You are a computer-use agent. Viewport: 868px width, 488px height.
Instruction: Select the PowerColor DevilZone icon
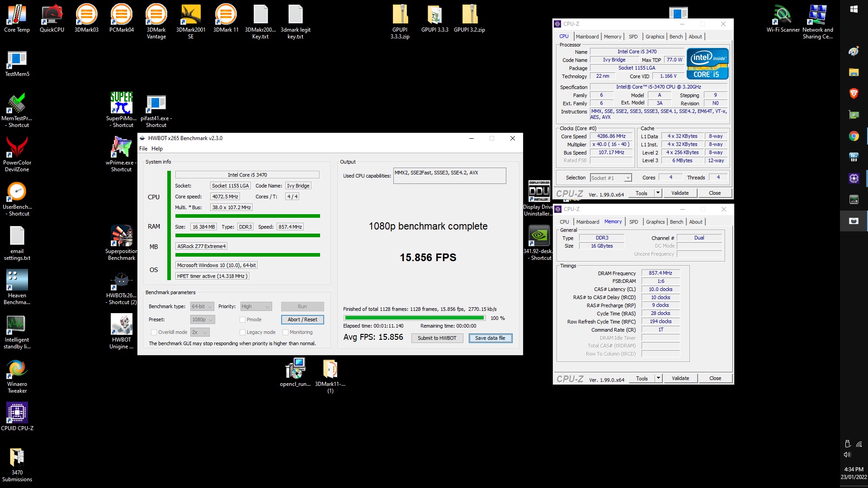coord(17,154)
